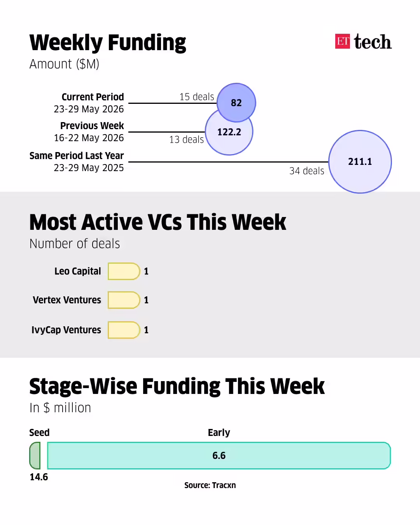Click the 15 deals text
This screenshot has width=420, height=525.
coord(197,96)
